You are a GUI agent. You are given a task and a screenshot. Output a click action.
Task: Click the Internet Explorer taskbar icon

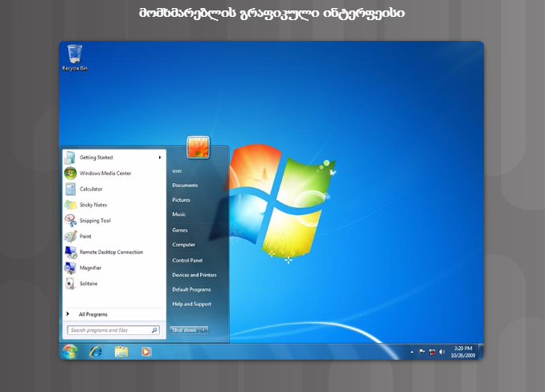click(x=96, y=352)
